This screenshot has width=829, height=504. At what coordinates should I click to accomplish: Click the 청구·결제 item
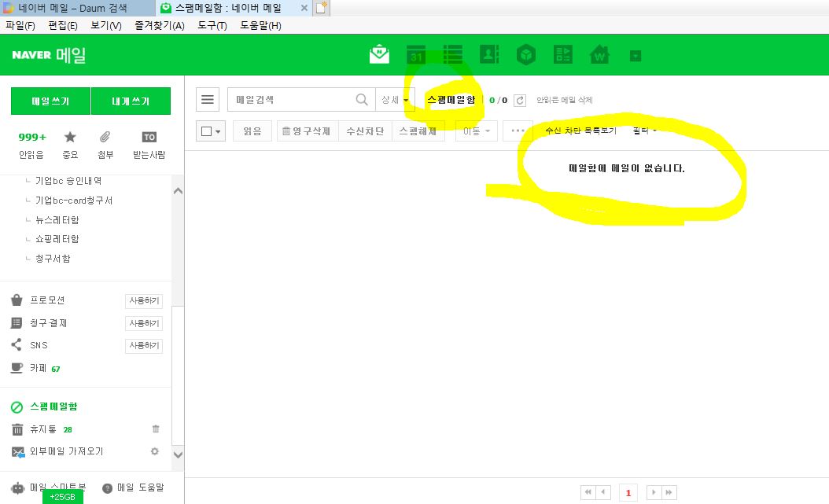39,323
